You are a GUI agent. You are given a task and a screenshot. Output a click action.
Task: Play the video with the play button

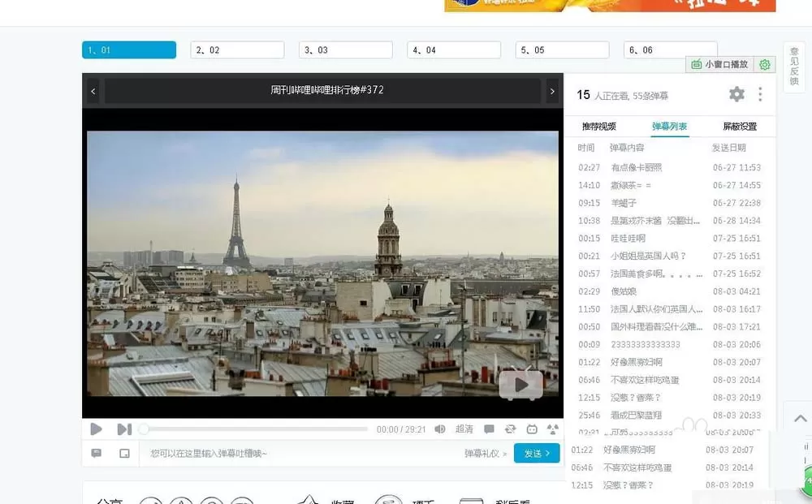(x=96, y=429)
